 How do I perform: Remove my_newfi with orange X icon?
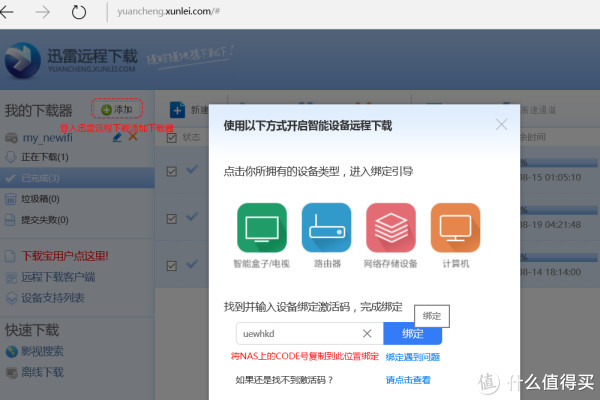click(x=133, y=136)
